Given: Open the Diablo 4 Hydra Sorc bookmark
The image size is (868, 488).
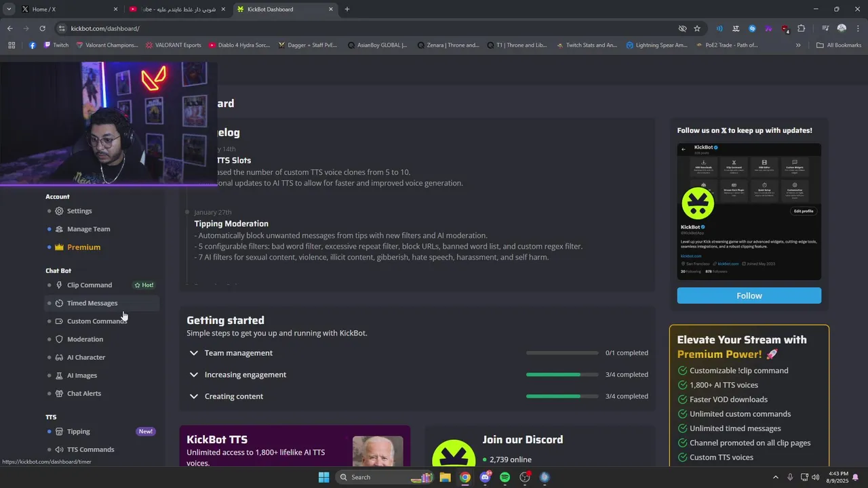Looking at the screenshot, I should pyautogui.click(x=239, y=45).
